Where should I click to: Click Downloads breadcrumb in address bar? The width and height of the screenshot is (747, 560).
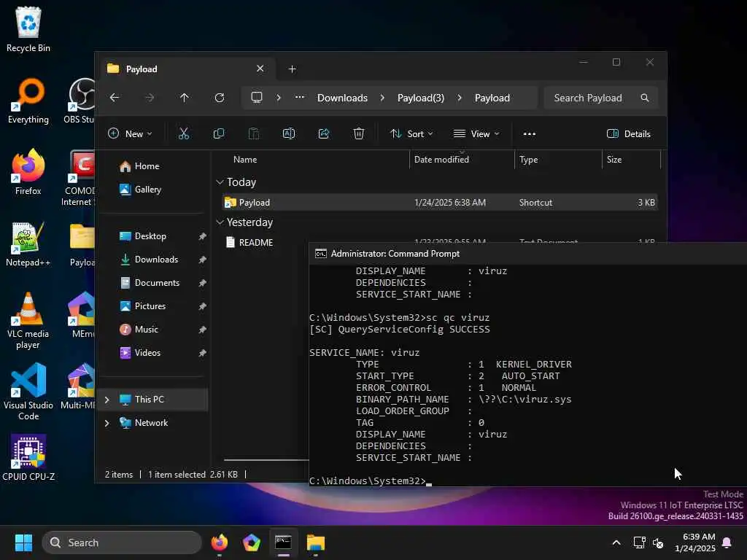click(x=342, y=98)
